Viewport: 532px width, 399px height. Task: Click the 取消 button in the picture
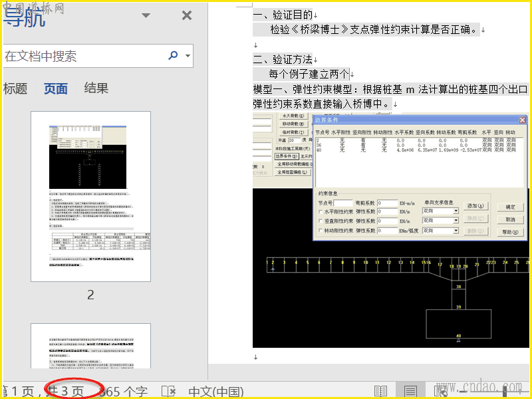(x=510, y=219)
